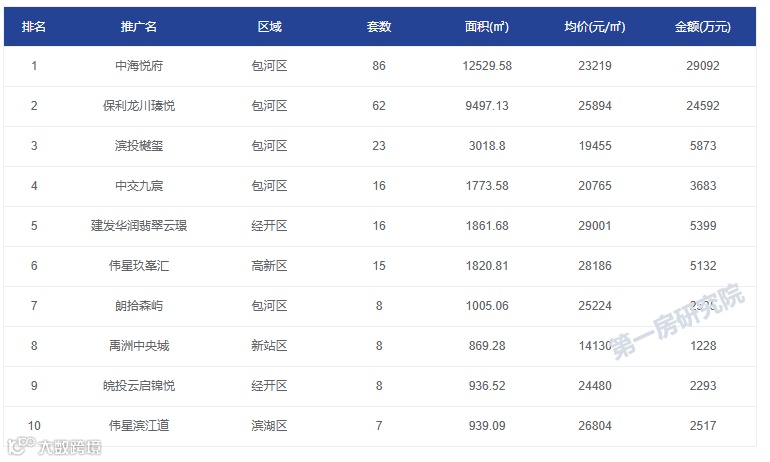
Task: Click the area value 1820.81
Action: pos(487,266)
